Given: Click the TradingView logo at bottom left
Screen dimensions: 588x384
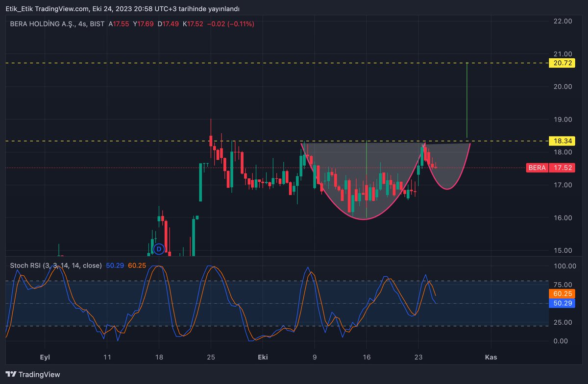Looking at the screenshot, I should (32, 374).
